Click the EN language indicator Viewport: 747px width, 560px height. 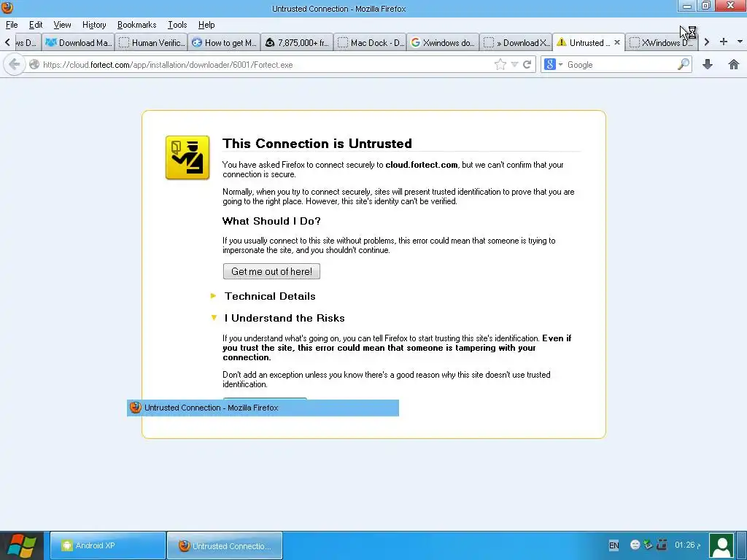(x=614, y=545)
